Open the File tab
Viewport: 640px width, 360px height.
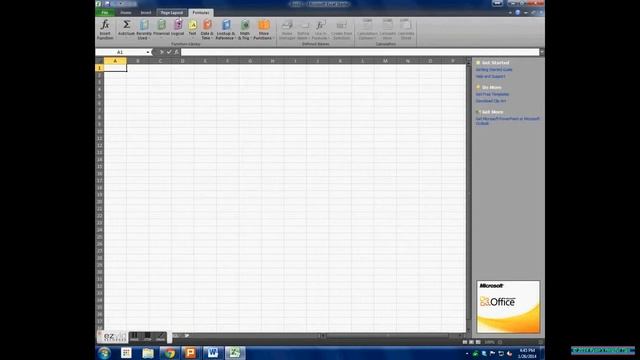pos(105,13)
